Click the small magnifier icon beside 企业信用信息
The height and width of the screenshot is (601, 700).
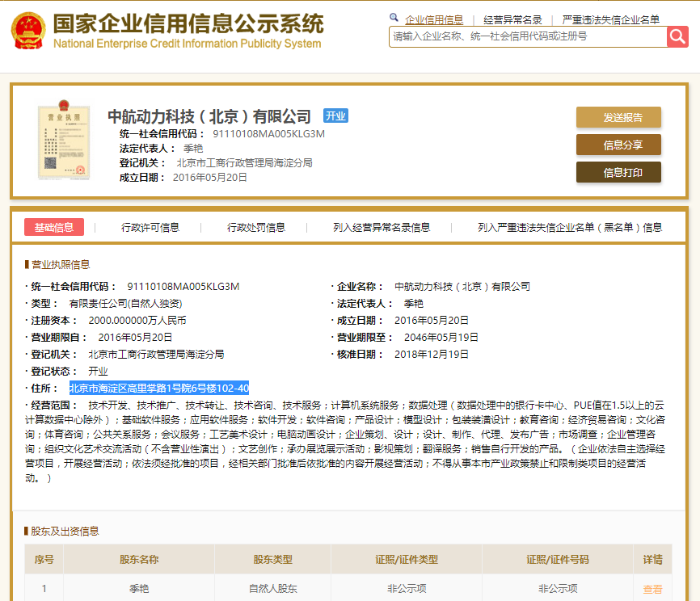(x=394, y=18)
